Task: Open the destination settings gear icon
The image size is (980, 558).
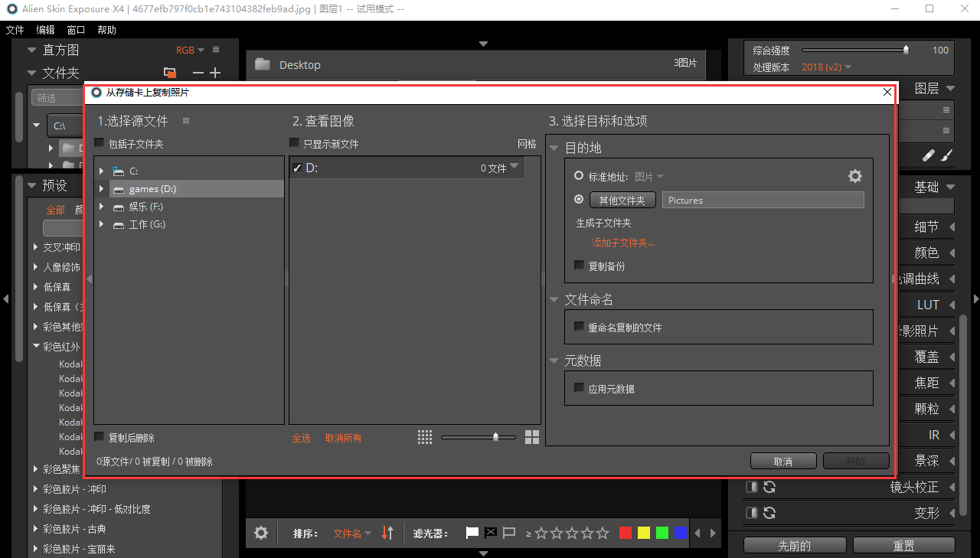Action: [854, 175]
